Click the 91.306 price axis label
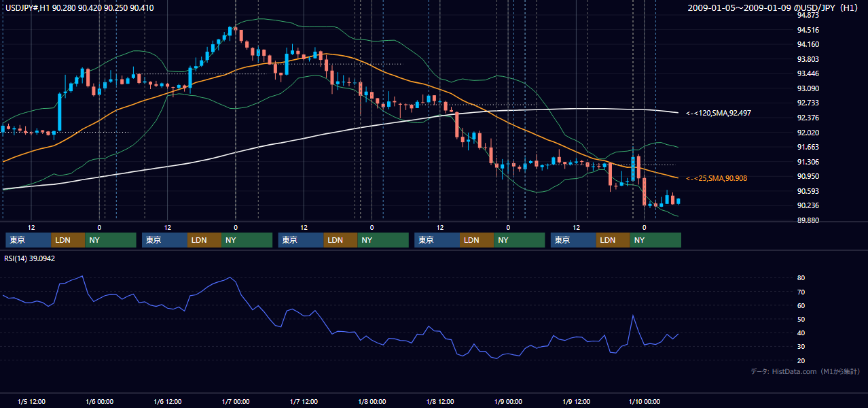 [810, 162]
